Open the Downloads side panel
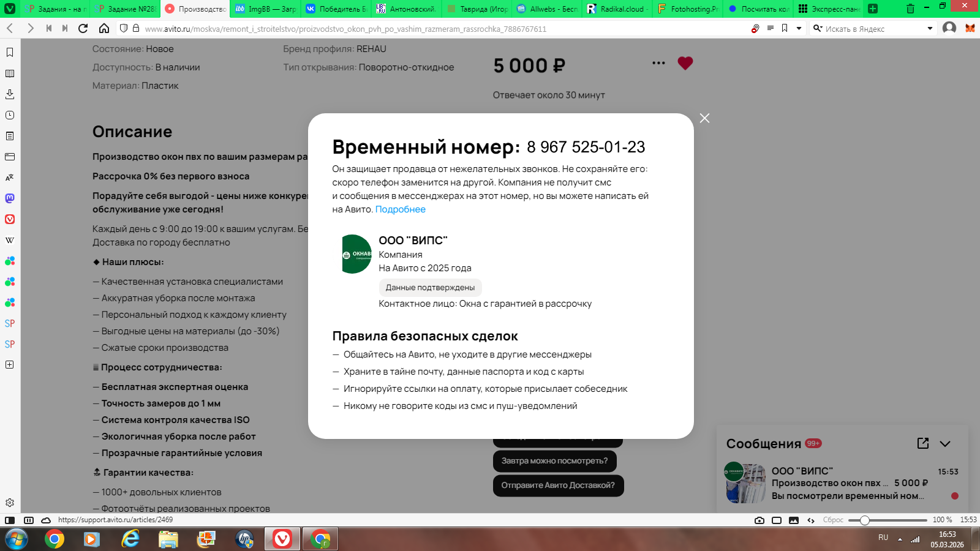 click(x=10, y=94)
